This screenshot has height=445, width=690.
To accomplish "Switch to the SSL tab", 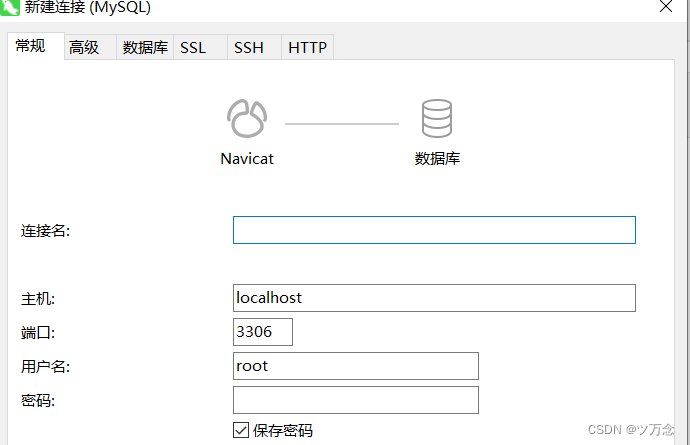I will pos(200,47).
